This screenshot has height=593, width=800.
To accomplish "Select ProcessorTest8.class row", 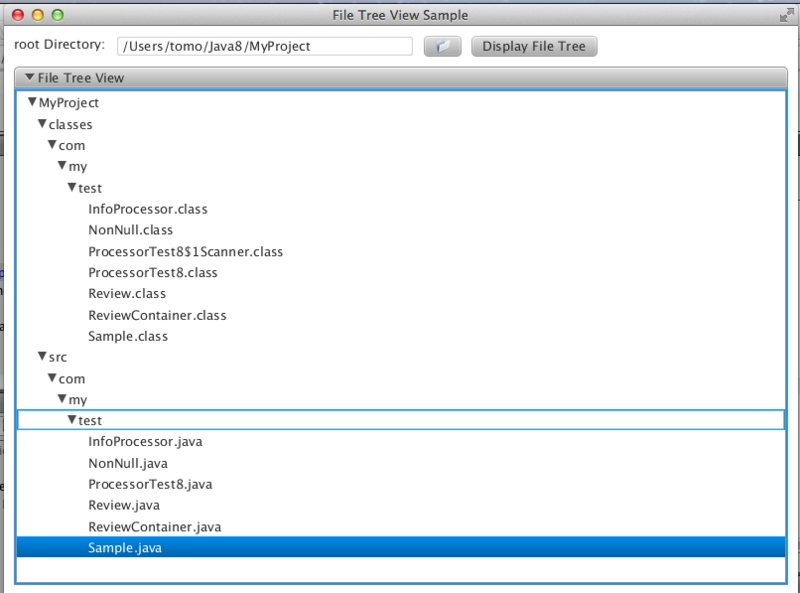I will point(401,273).
